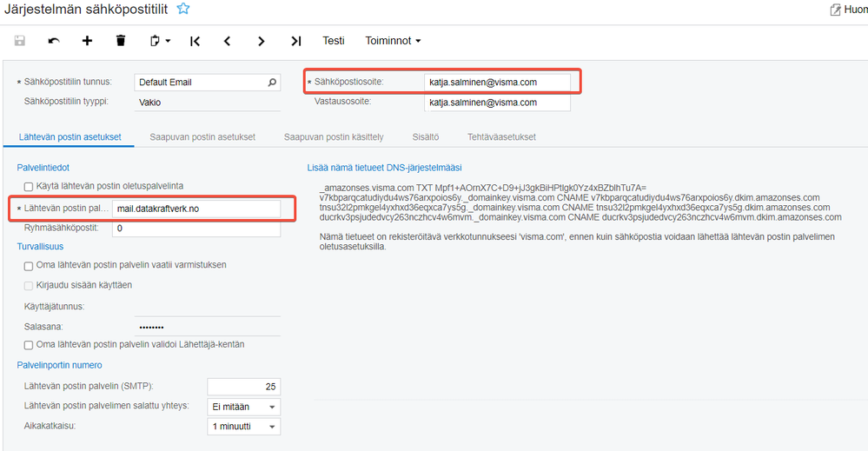Favorite the page with star icon

click(x=183, y=9)
